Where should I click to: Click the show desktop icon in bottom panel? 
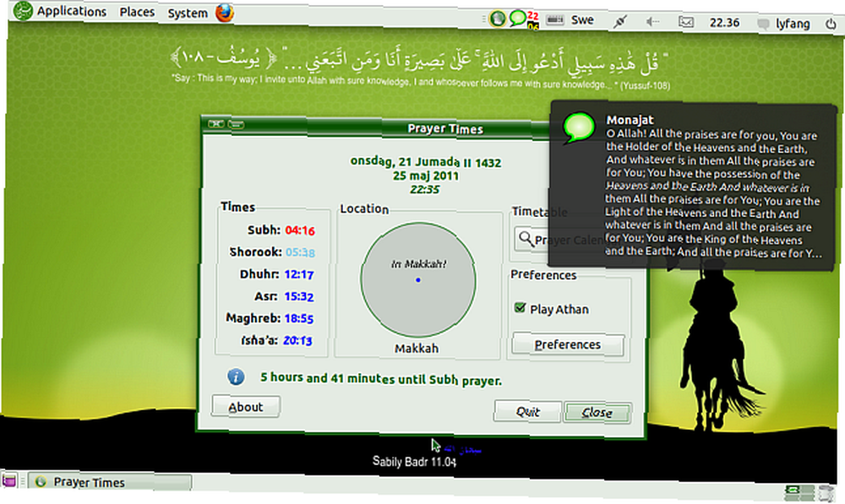tap(9, 480)
